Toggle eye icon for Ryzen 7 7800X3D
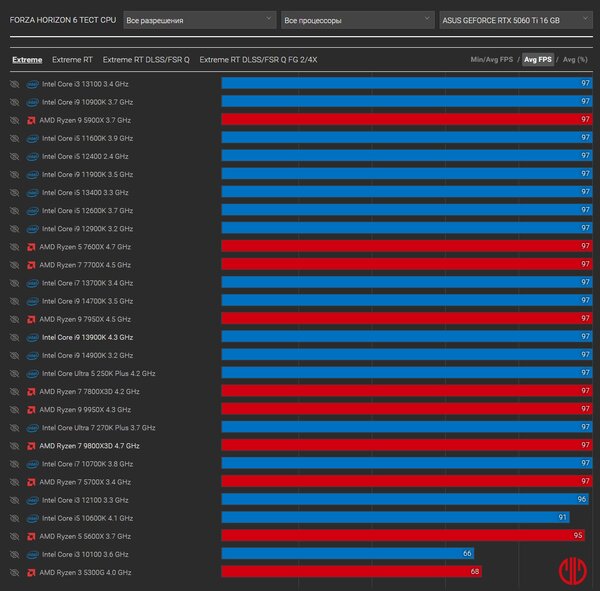 click(x=15, y=392)
